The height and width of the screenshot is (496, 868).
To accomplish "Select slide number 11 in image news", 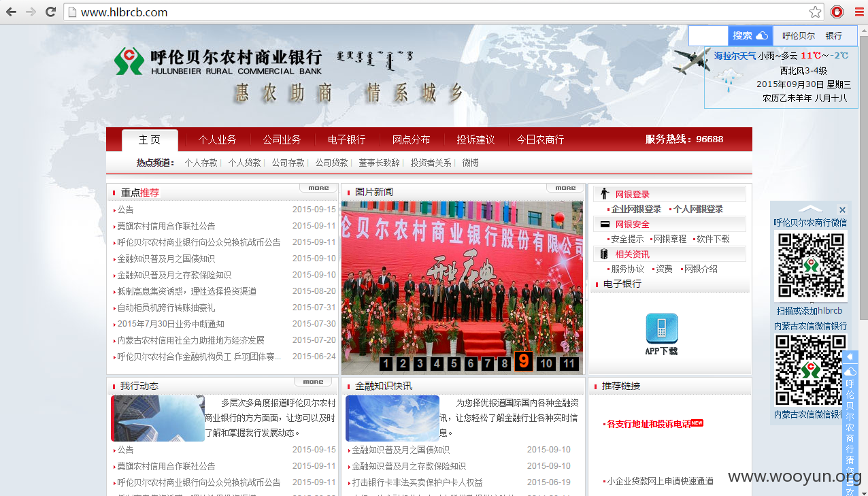I will point(569,363).
